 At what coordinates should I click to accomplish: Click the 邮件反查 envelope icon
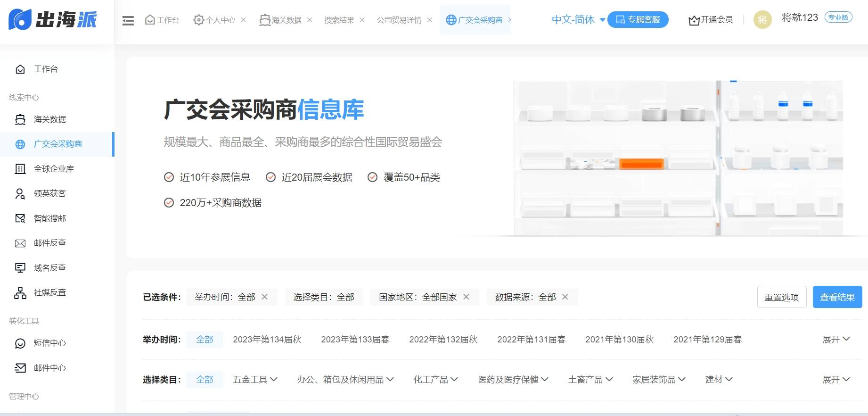tap(20, 243)
